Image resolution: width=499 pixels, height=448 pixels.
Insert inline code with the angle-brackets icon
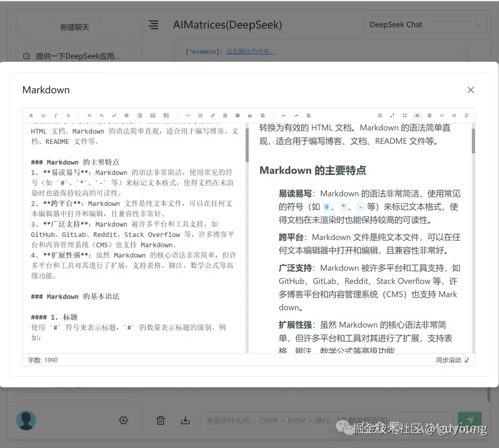[188, 116]
